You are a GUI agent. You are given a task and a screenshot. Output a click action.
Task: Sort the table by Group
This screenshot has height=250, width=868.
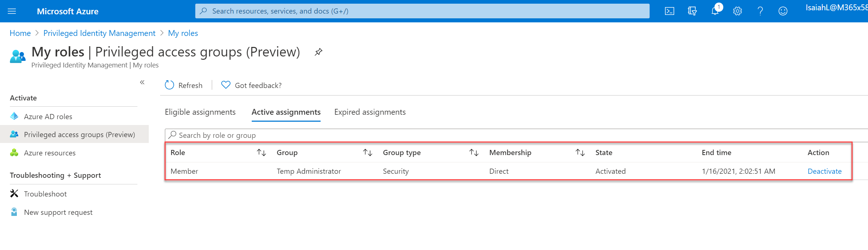point(367,152)
